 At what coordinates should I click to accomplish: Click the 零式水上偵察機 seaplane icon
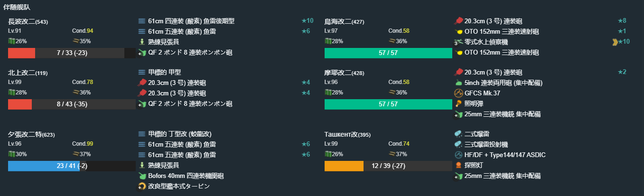tap(458, 42)
